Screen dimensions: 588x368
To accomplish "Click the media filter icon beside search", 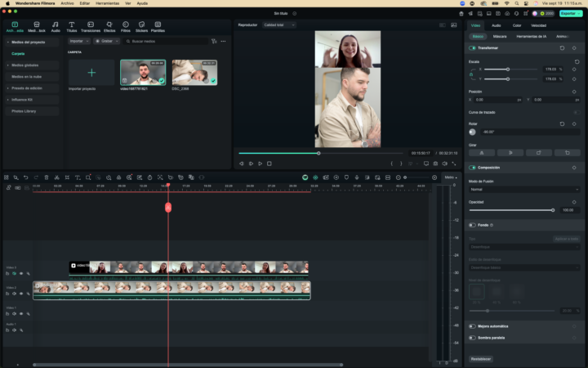I will pos(214,42).
